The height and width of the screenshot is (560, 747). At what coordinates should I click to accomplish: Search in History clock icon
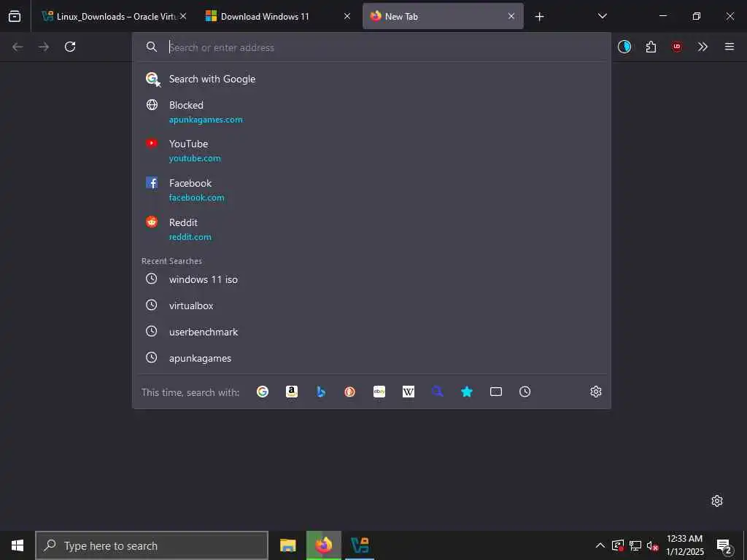(x=525, y=392)
